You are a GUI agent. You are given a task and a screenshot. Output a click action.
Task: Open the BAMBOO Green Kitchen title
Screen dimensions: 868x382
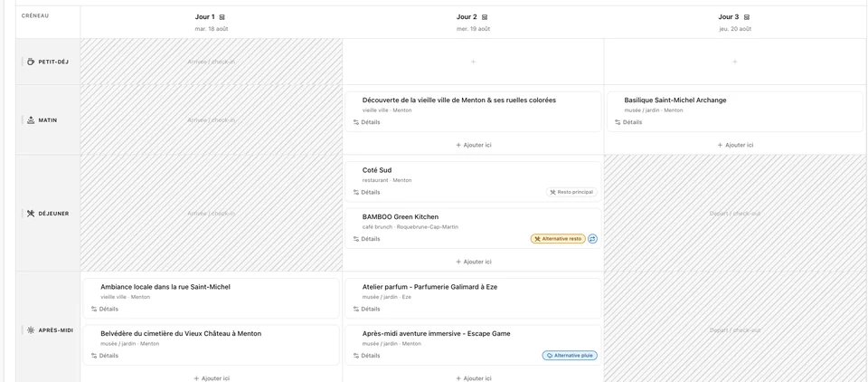401,216
